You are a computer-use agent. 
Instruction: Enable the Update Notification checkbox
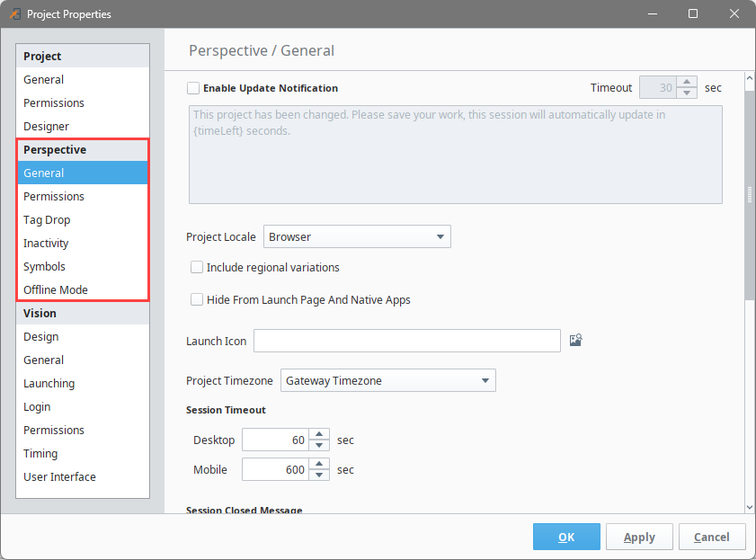click(x=193, y=88)
